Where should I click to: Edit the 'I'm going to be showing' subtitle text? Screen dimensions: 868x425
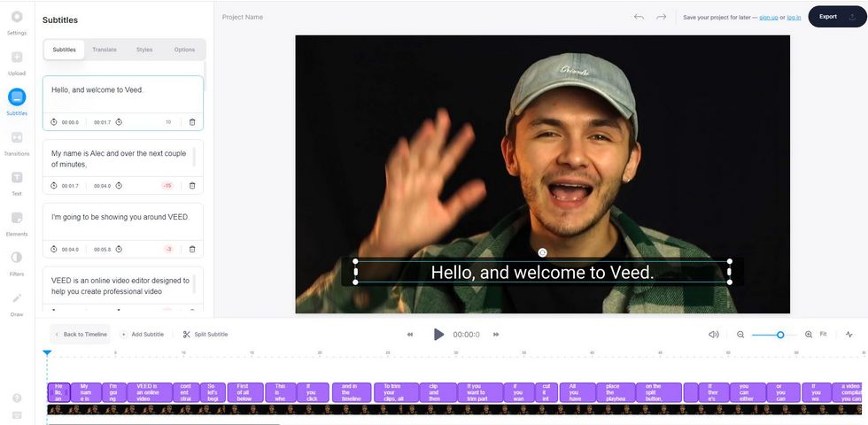click(123, 222)
